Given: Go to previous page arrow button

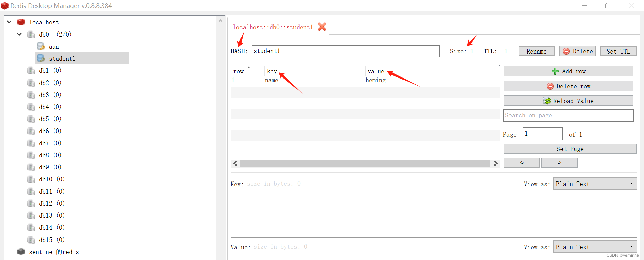Looking at the screenshot, I should pyautogui.click(x=522, y=163).
